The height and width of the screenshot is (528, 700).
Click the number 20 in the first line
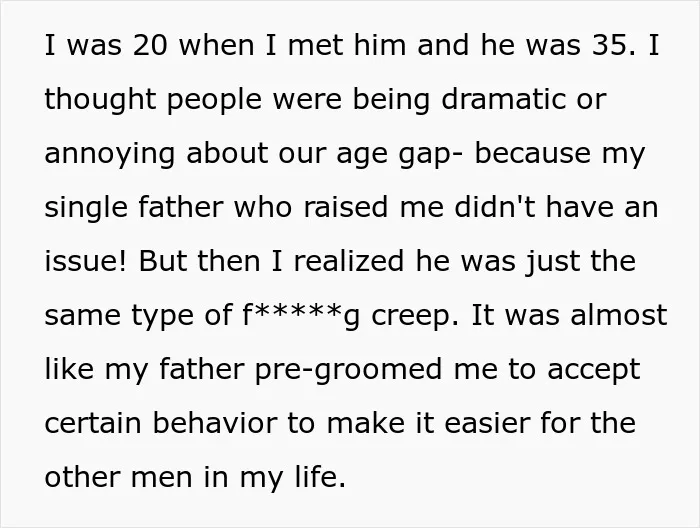point(150,45)
